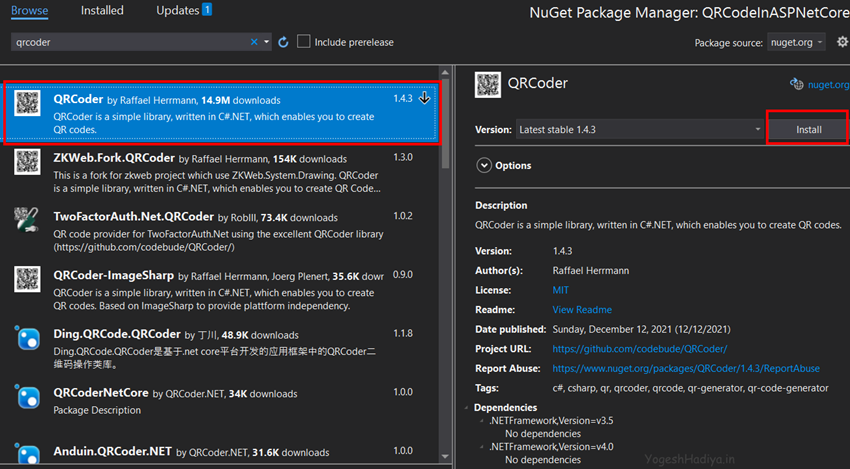Click the Install button

coord(808,130)
